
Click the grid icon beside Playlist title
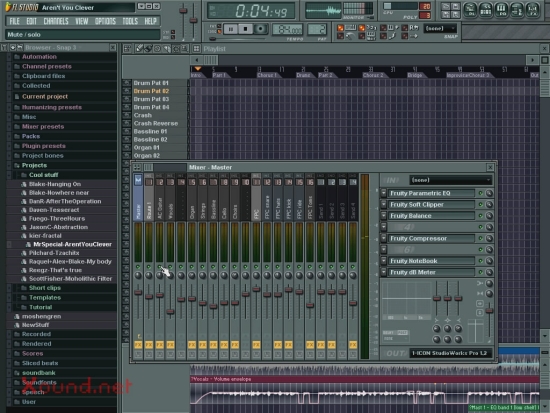(196, 49)
